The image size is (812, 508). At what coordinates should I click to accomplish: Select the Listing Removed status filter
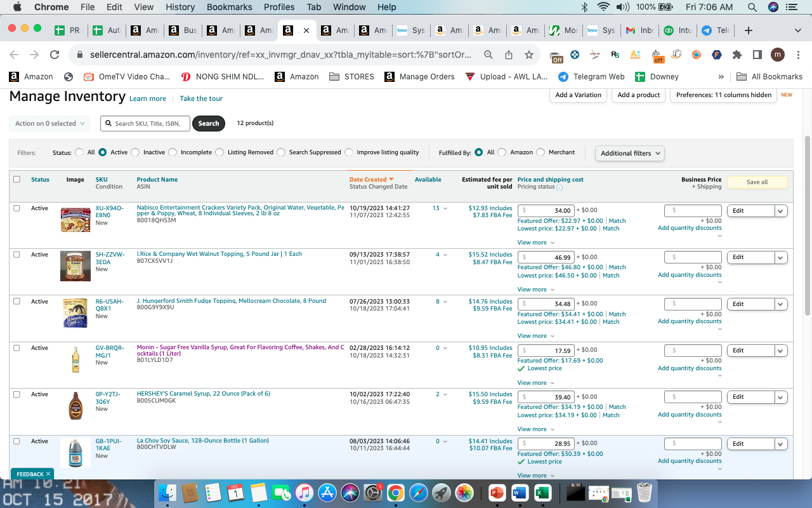(220, 152)
